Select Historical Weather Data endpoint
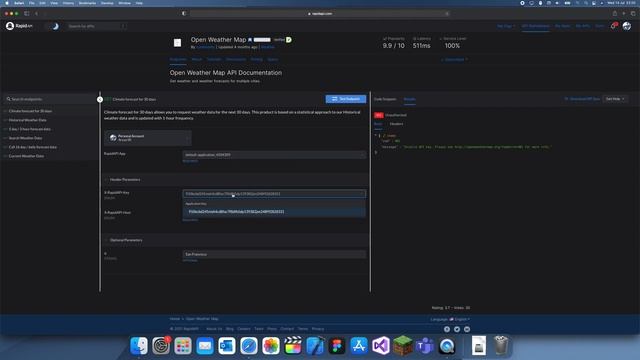This screenshot has height=360, width=640. point(27,120)
